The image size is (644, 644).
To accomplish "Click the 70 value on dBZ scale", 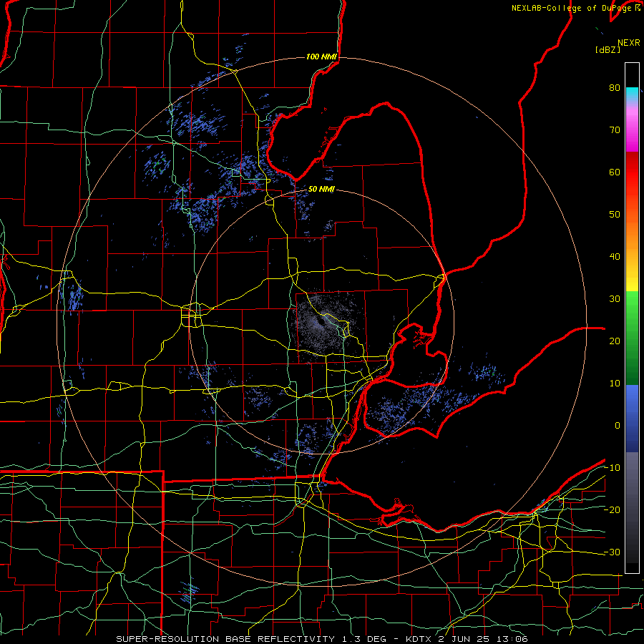I will click(615, 130).
